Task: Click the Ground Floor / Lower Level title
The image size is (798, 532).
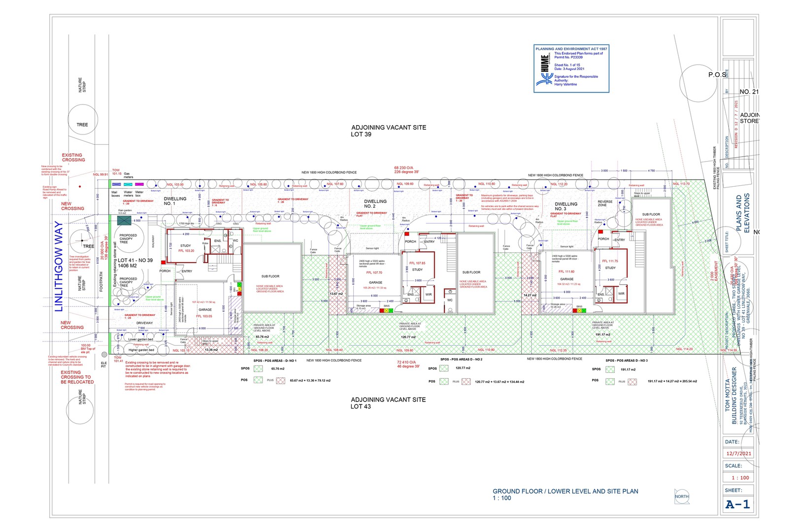Action: 565,491
